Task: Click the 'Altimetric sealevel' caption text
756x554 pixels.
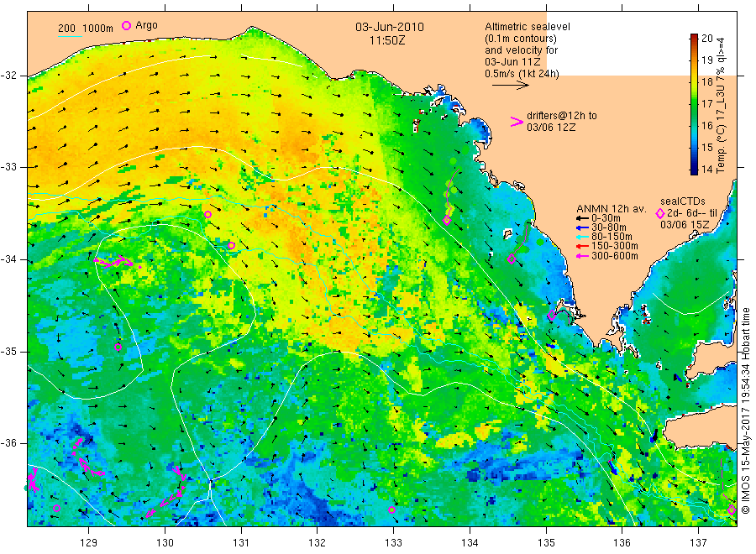Action: click(528, 27)
